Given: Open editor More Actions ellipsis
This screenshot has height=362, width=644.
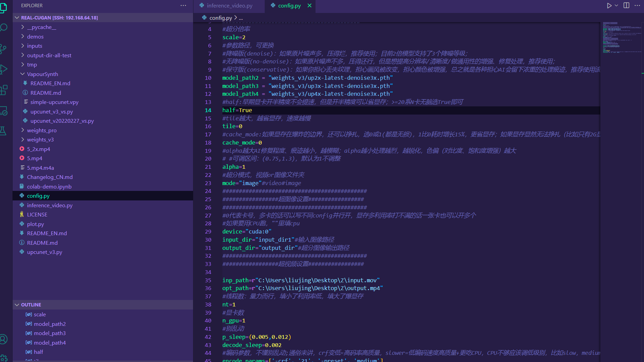Looking at the screenshot, I should point(637,5).
